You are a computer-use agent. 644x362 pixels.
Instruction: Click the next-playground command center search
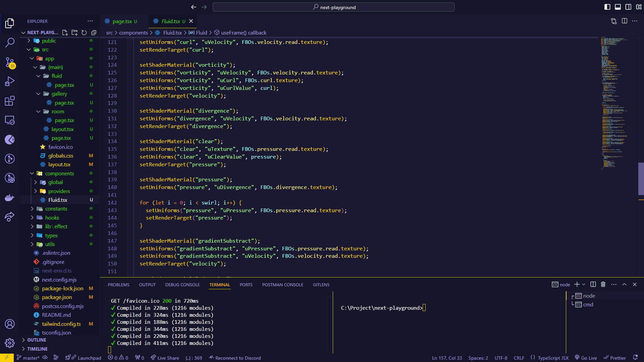click(x=334, y=7)
